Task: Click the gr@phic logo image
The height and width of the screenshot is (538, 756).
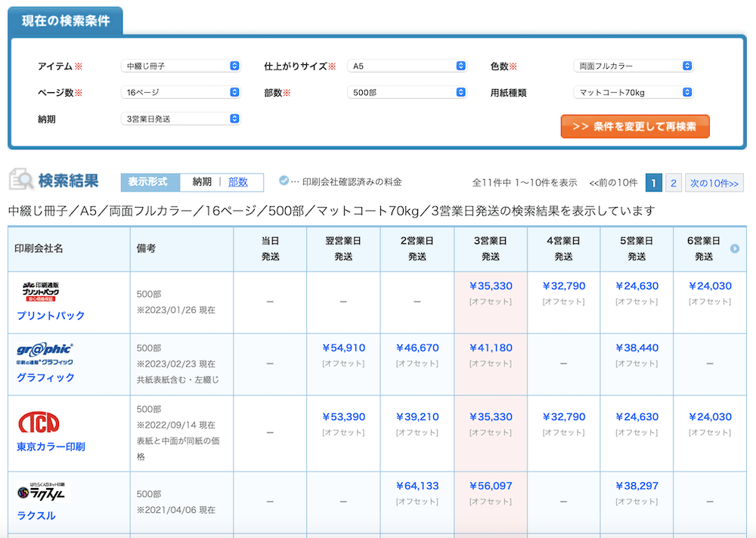Action: (45, 354)
